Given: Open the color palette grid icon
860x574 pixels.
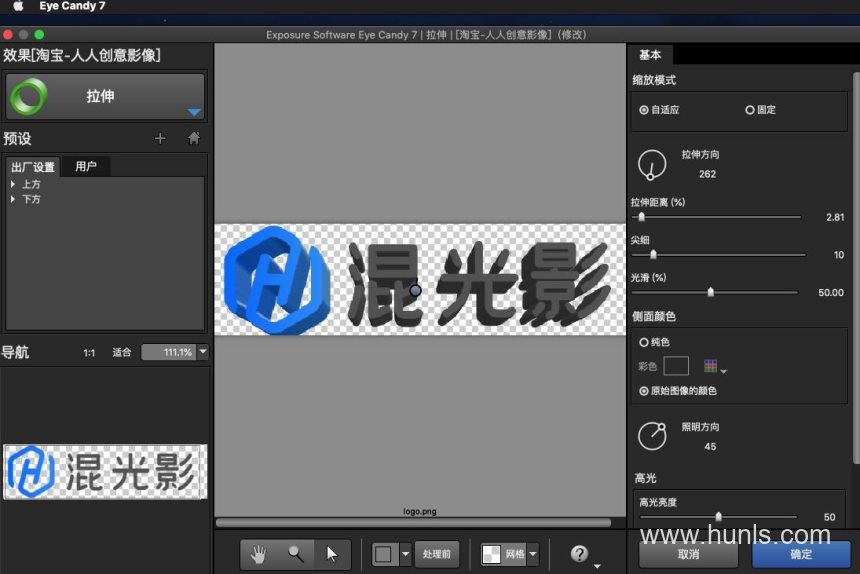Looking at the screenshot, I should 711,366.
